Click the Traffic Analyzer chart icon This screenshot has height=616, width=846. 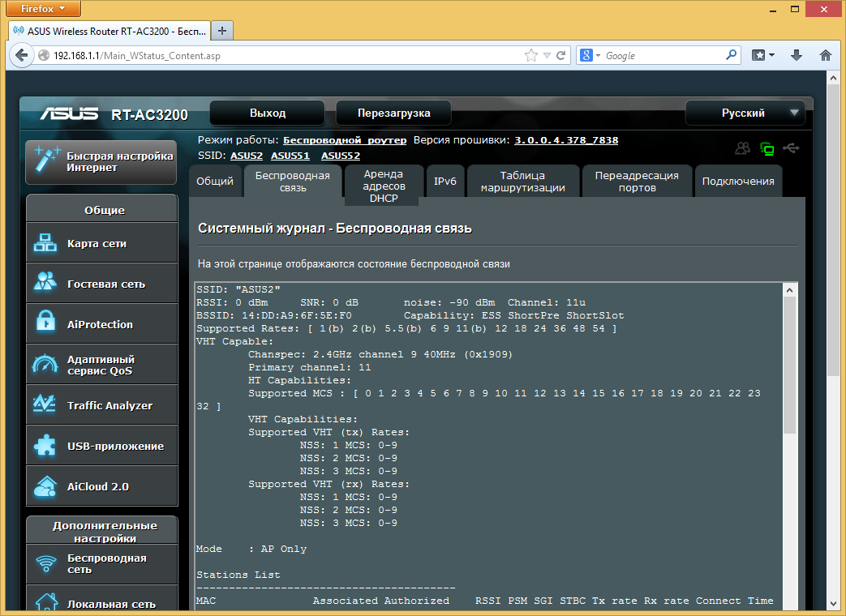(x=45, y=404)
